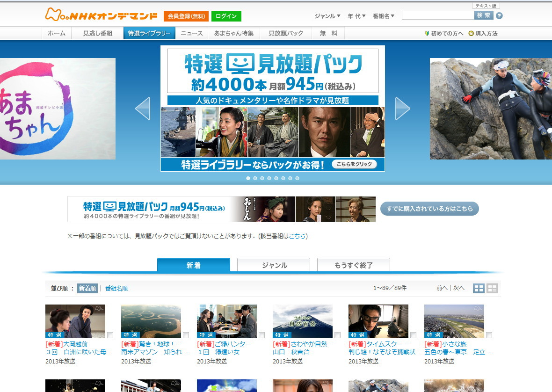Click the 特選見放題パック 月額945円 strip banner
Image resolution: width=552 pixels, height=392 pixels.
(221, 209)
